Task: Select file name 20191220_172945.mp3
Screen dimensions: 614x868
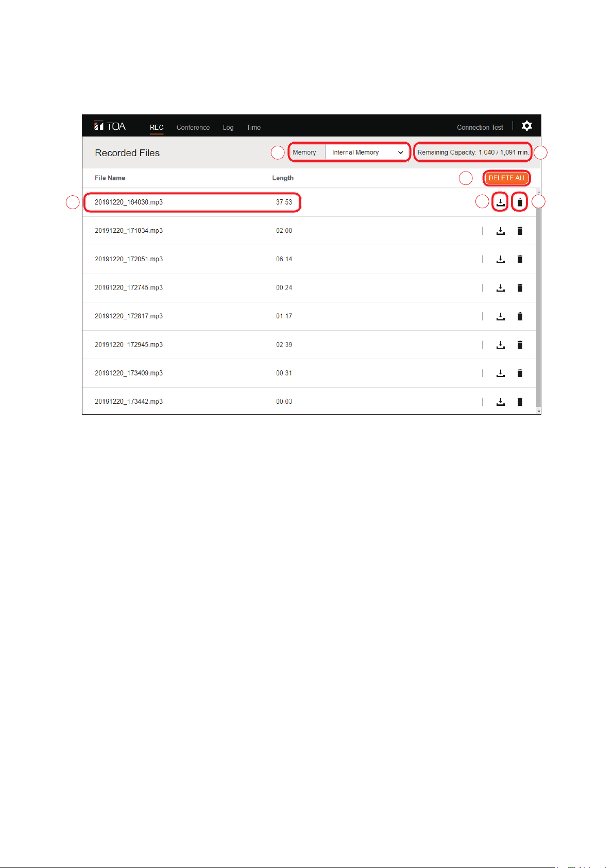Action: (x=129, y=345)
